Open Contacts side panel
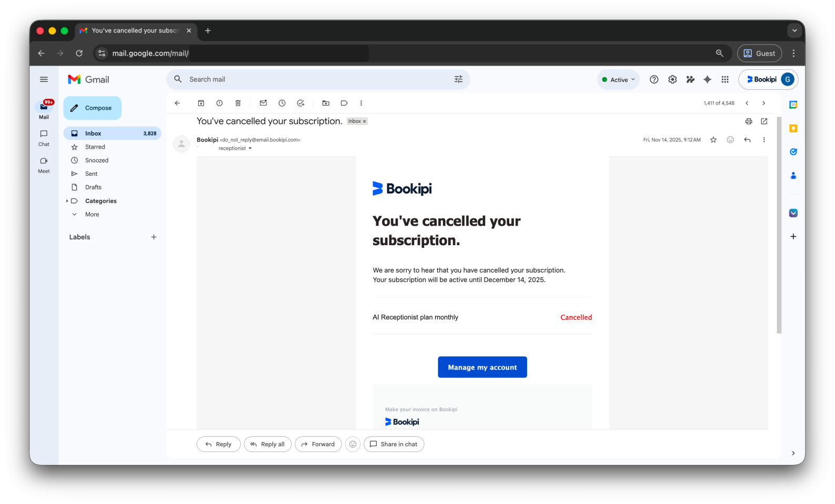This screenshot has width=835, height=504. click(x=793, y=175)
